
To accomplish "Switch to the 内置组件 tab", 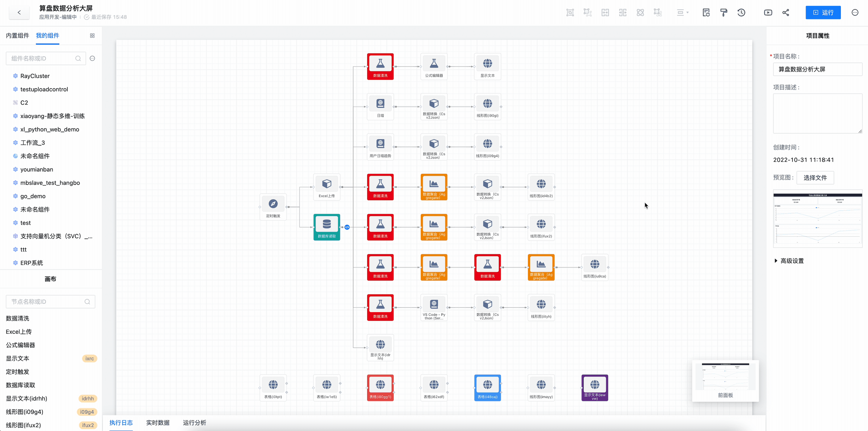I will point(17,35).
